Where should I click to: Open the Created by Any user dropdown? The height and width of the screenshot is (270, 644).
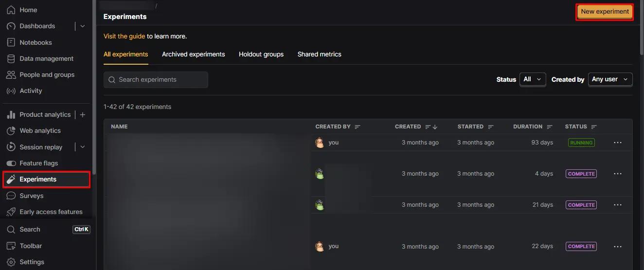click(610, 79)
